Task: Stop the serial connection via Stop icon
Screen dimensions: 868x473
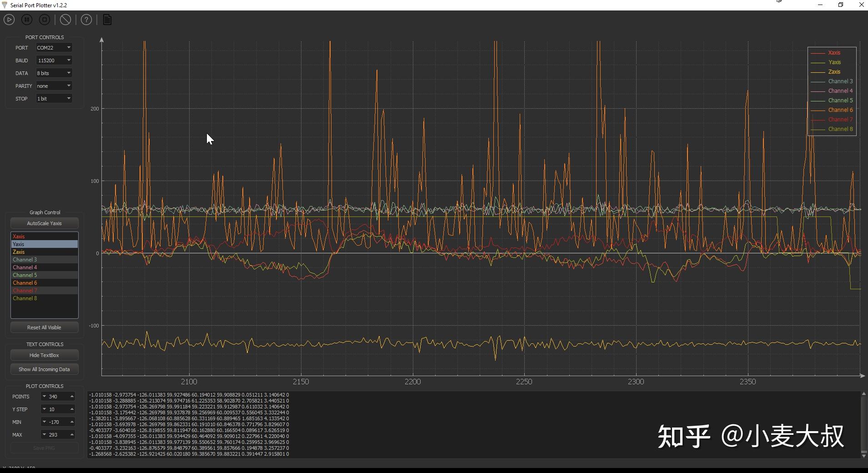Action: (44, 20)
